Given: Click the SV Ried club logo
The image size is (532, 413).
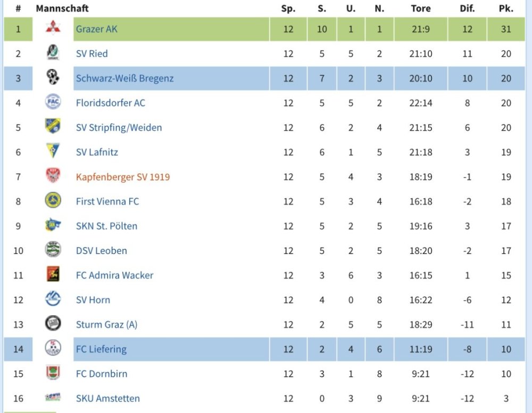Looking at the screenshot, I should point(53,53).
